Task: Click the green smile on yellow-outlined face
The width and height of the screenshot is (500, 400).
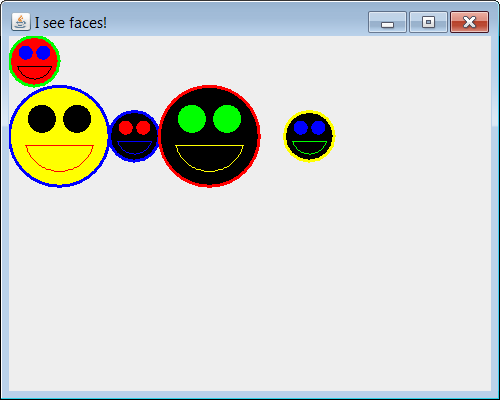Action: click(309, 148)
